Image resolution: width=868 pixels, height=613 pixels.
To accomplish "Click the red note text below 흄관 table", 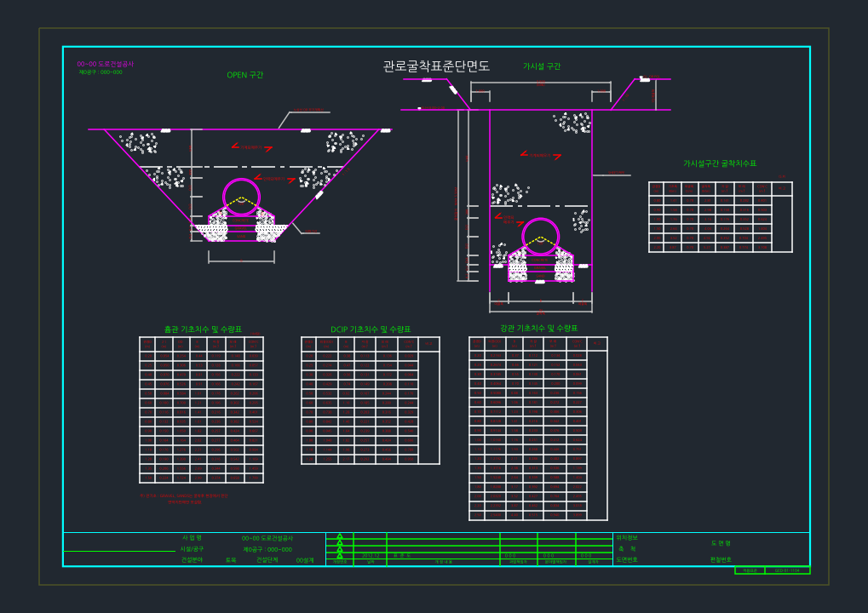I will click(x=184, y=499).
